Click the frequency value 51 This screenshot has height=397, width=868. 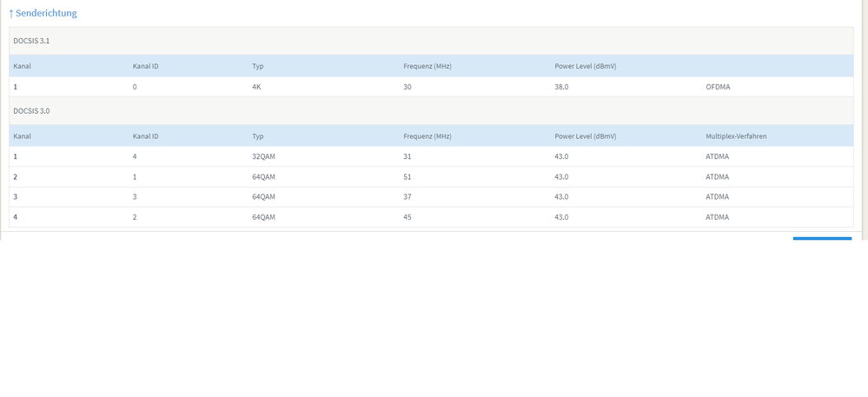(407, 177)
